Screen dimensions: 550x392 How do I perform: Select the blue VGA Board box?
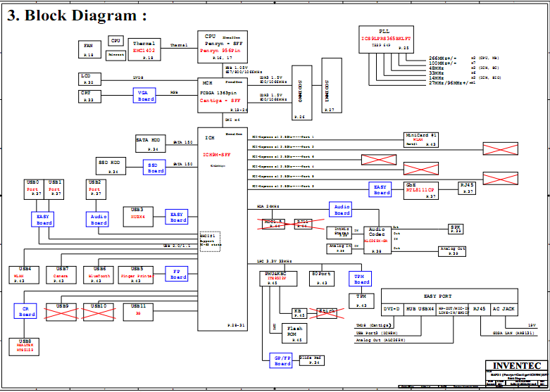(x=144, y=96)
